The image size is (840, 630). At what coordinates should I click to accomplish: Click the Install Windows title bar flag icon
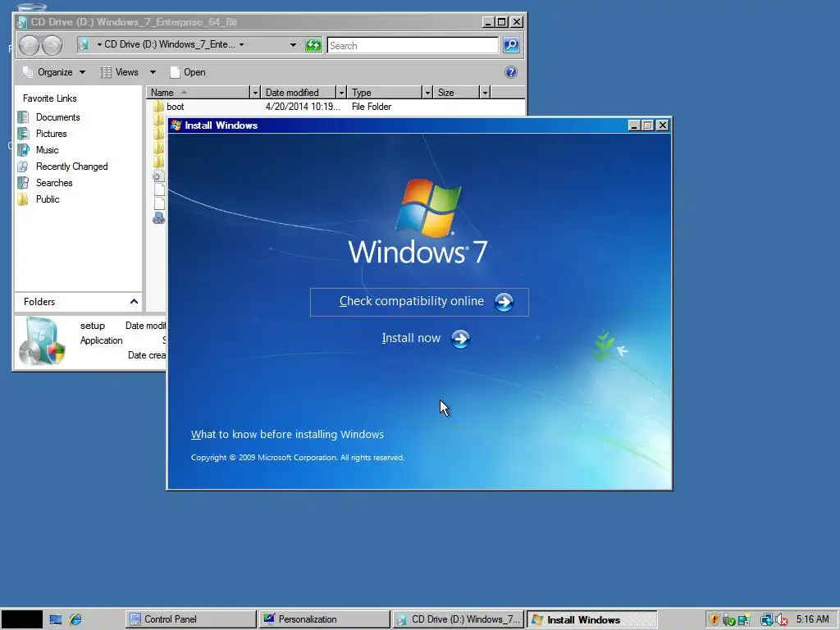(x=176, y=126)
